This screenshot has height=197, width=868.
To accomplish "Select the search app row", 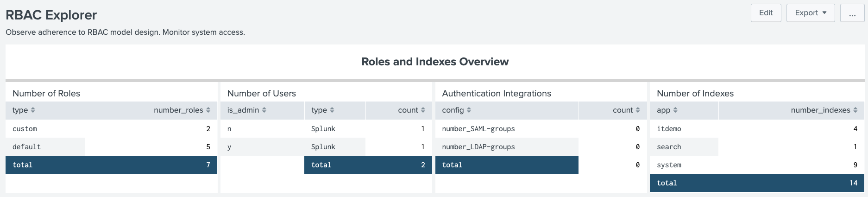I will [757, 147].
